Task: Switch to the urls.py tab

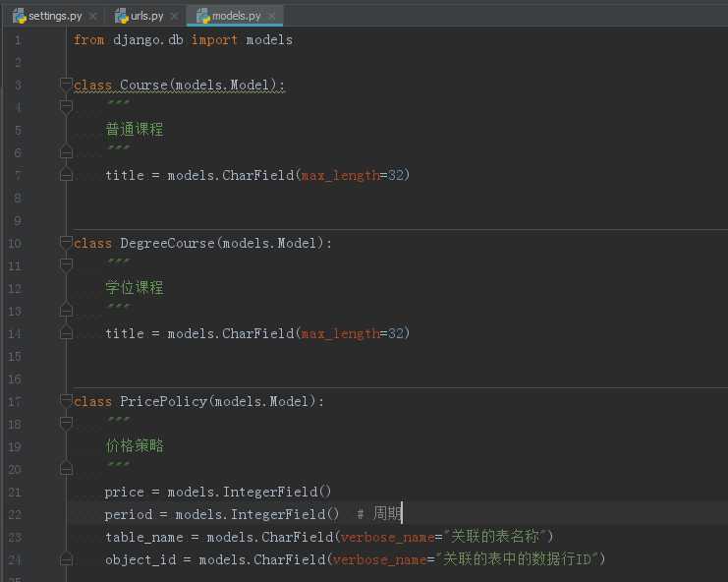Action: tap(146, 16)
